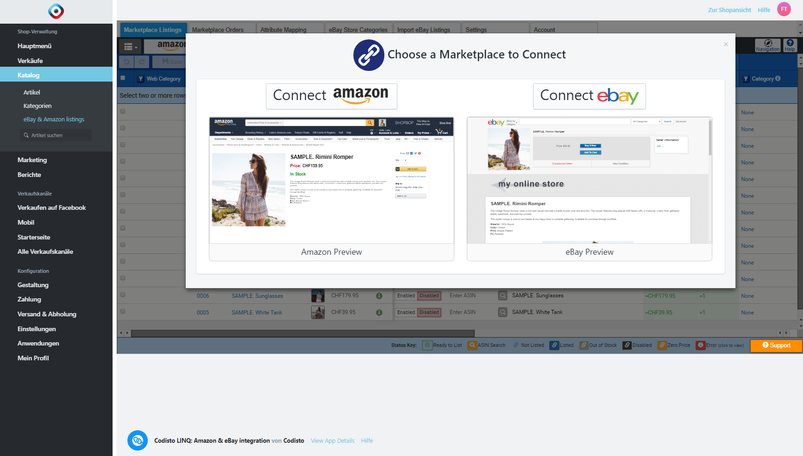Open the SAMPLE. White Tank product link
803x456 pixels.
(257, 312)
